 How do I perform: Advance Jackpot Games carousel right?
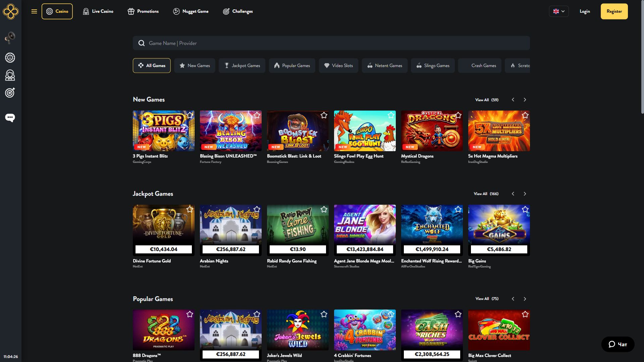click(525, 194)
